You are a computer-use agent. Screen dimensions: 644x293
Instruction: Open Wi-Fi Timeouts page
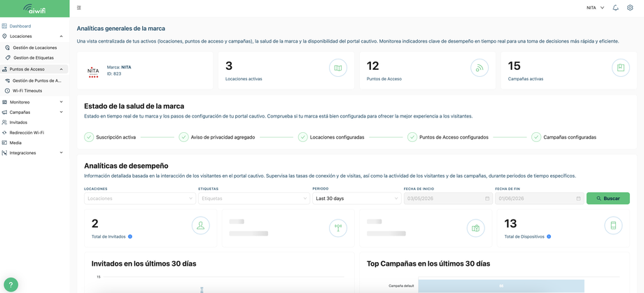tap(27, 91)
